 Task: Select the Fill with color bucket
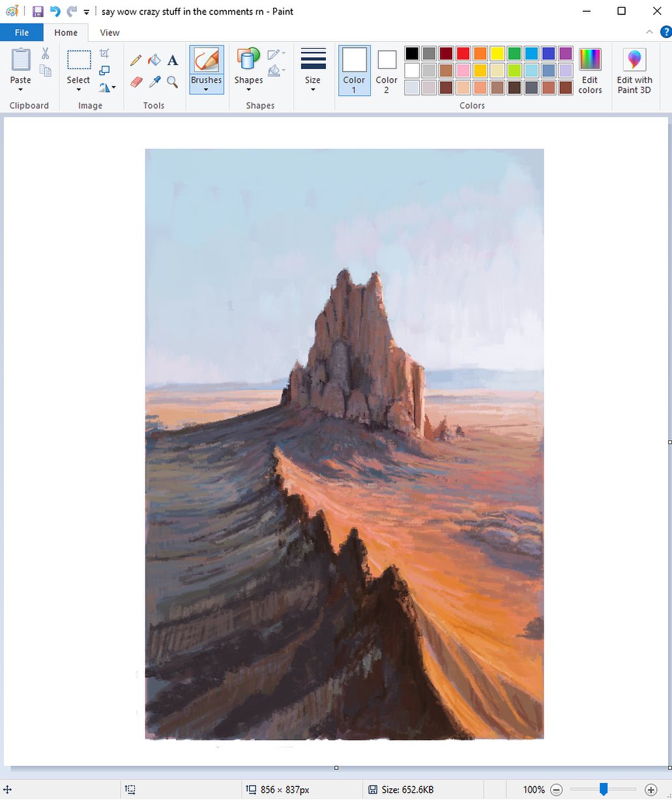click(154, 61)
